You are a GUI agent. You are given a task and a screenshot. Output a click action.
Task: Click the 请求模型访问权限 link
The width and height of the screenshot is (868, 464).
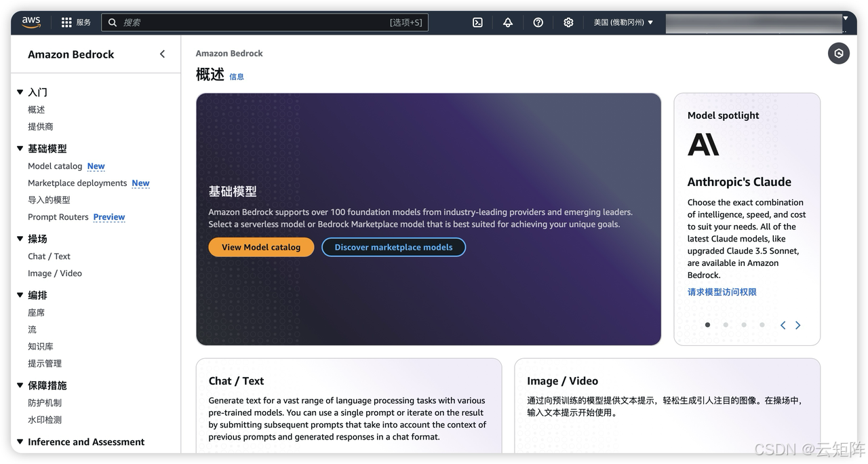pos(722,292)
